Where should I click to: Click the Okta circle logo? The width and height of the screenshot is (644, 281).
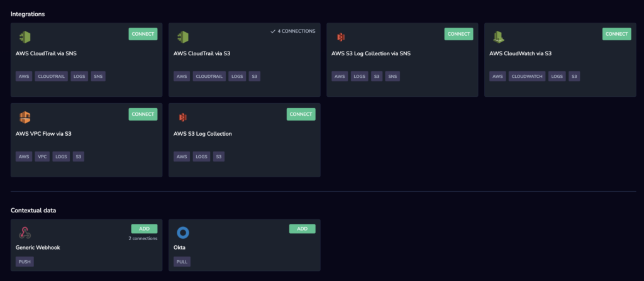183,233
